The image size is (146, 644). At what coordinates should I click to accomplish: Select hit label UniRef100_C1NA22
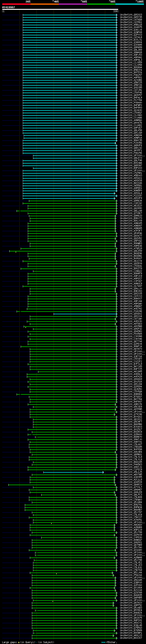point(131,271)
